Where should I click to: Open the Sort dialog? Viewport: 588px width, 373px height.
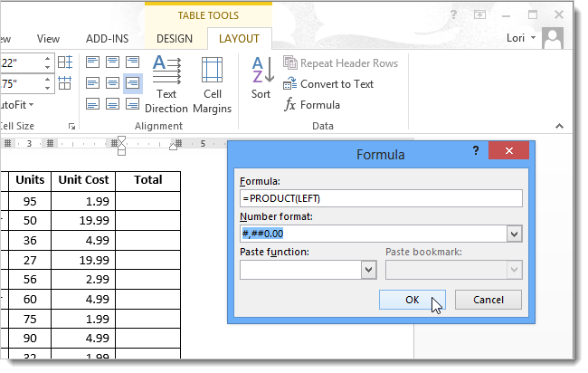(261, 78)
